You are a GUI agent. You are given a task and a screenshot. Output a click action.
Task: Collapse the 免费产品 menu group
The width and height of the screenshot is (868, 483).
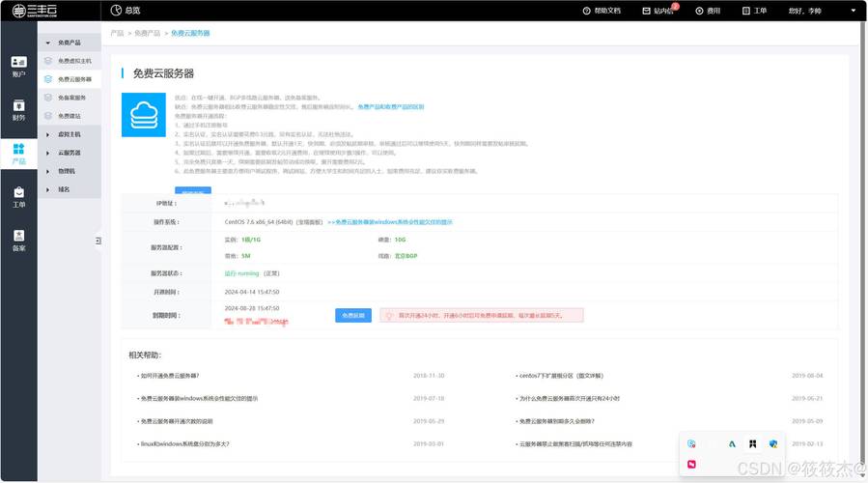point(70,43)
